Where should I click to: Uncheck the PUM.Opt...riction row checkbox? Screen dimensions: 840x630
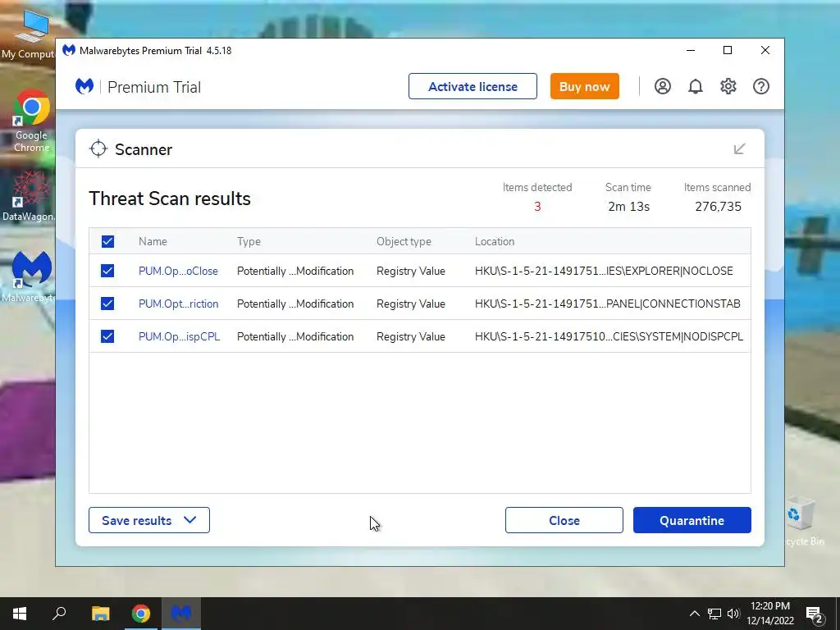coord(107,304)
